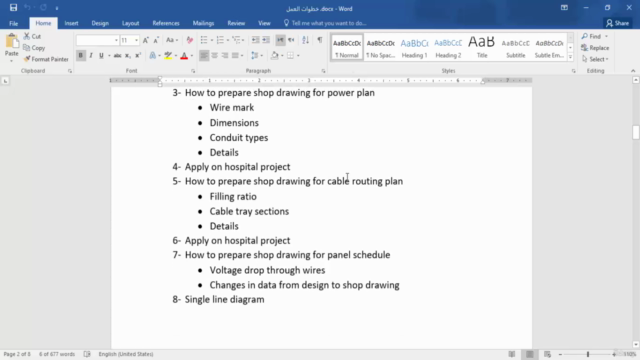Toggle Bold formatting
640x360 pixels.
80,56
